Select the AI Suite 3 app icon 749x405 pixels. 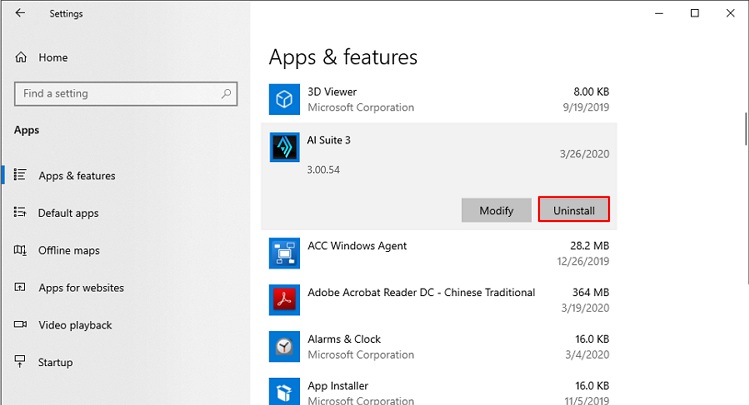[284, 148]
